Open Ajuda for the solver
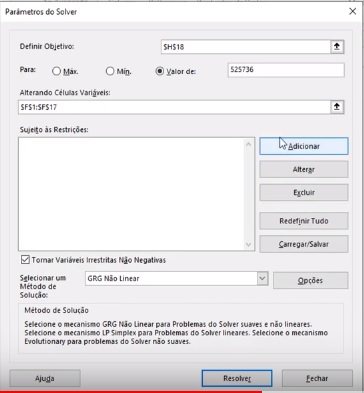This screenshot has width=364, height=393. coord(45,379)
